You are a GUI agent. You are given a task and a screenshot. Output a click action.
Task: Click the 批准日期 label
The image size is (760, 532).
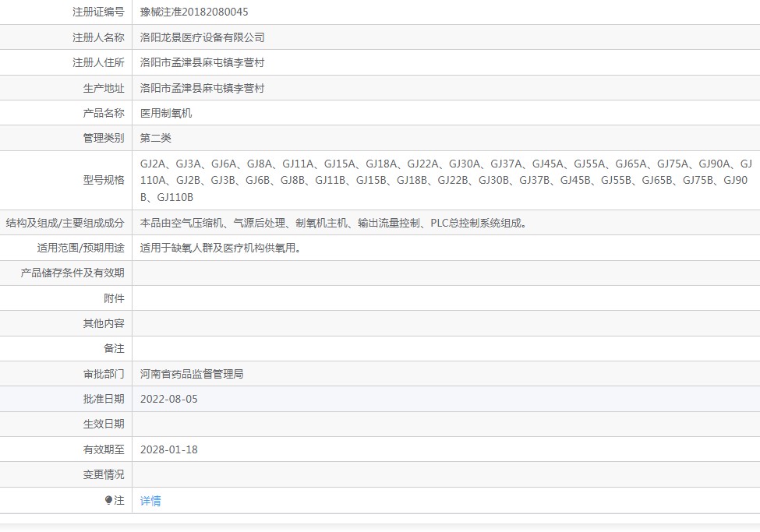pyautogui.click(x=104, y=400)
